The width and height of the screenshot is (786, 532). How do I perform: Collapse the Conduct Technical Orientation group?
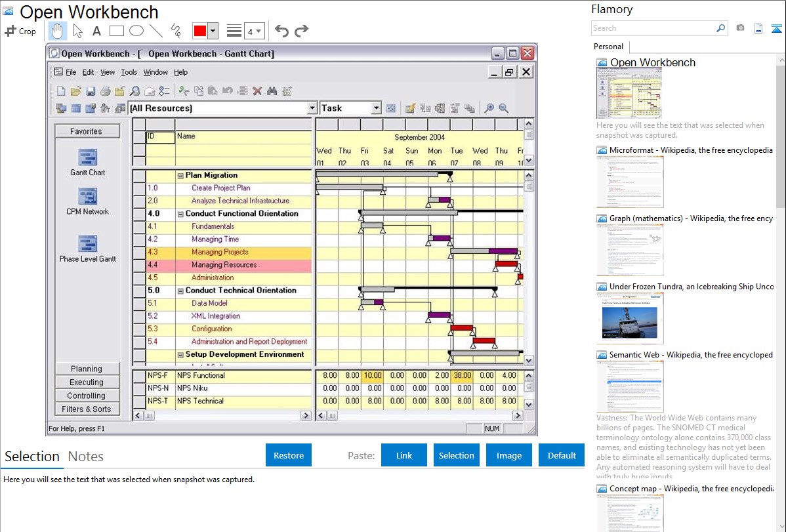(180, 291)
